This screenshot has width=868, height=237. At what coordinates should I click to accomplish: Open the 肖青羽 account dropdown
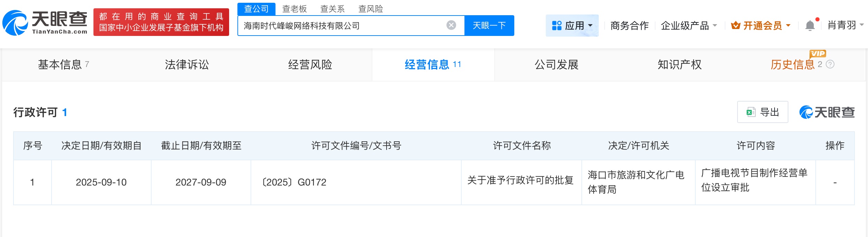(845, 25)
